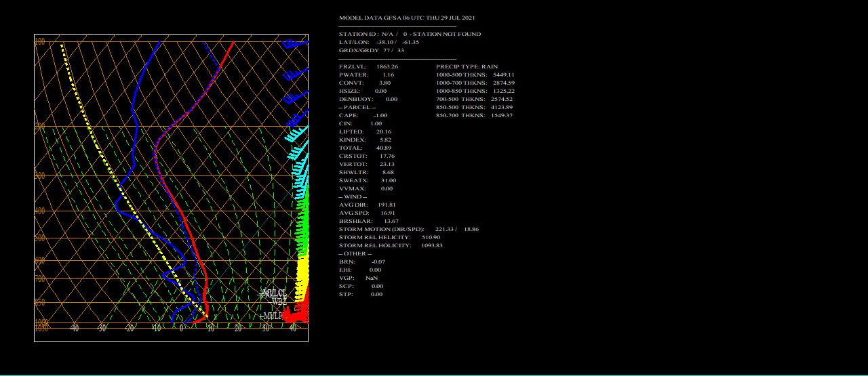
Task: Click the TOTAL value 40.89
Action: click(x=383, y=148)
